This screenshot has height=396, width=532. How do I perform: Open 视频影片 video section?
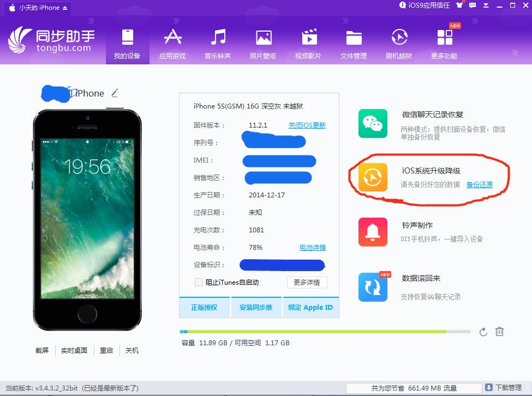tap(308, 44)
